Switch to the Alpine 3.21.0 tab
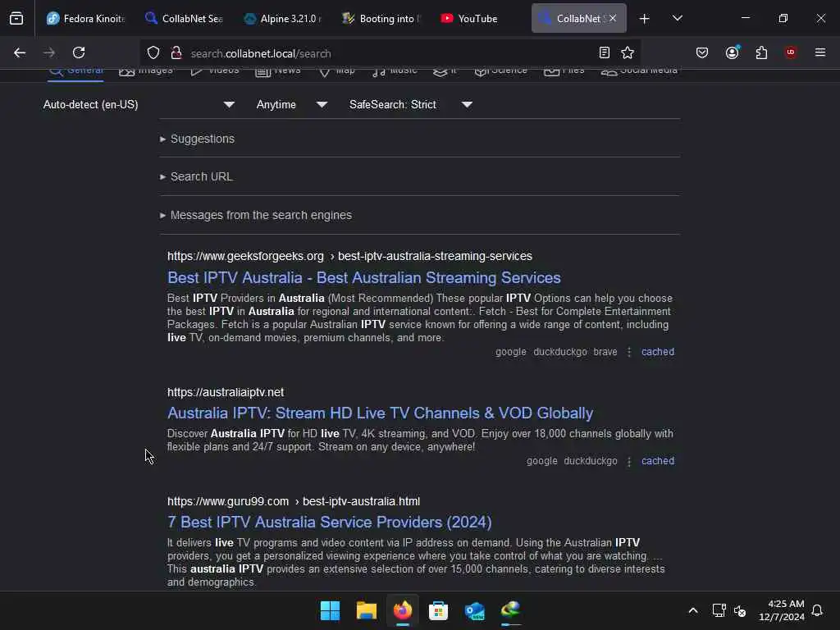This screenshot has height=630, width=840. tap(282, 19)
